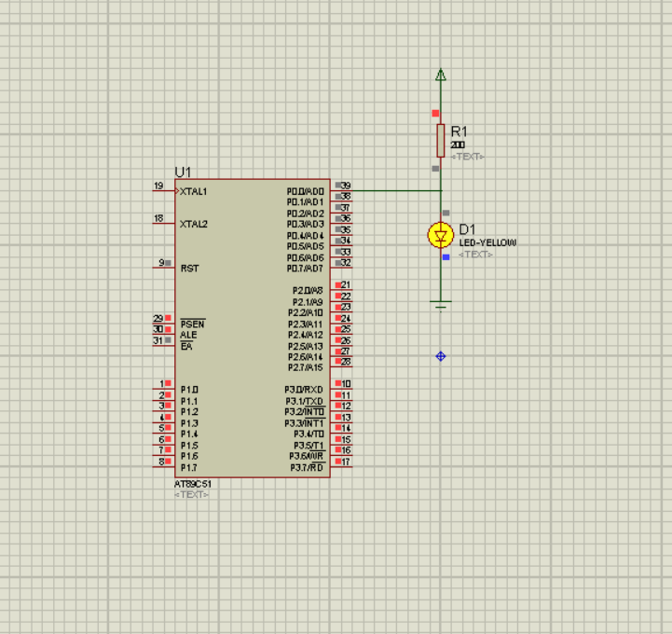
Task: Click the P3.0/RXD pin label
Action: 304,390
